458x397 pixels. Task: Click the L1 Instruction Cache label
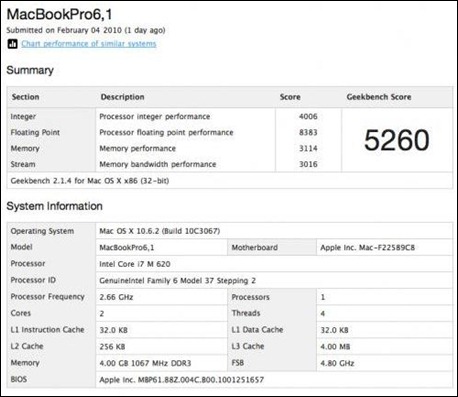coord(47,330)
